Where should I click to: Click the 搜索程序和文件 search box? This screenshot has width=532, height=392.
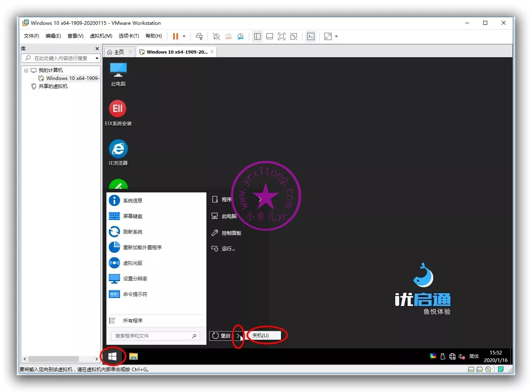[x=152, y=336]
